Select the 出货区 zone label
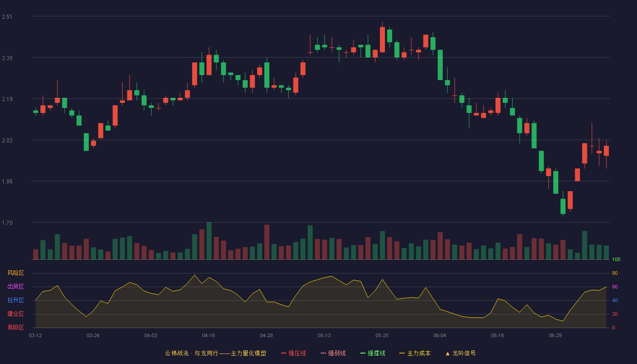637x364 pixels. (15, 287)
